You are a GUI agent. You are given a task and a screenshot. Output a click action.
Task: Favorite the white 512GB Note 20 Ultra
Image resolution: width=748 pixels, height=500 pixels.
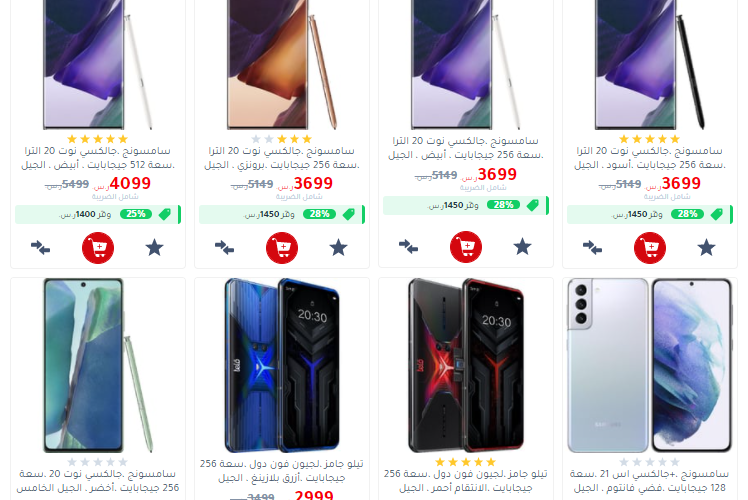pos(155,248)
